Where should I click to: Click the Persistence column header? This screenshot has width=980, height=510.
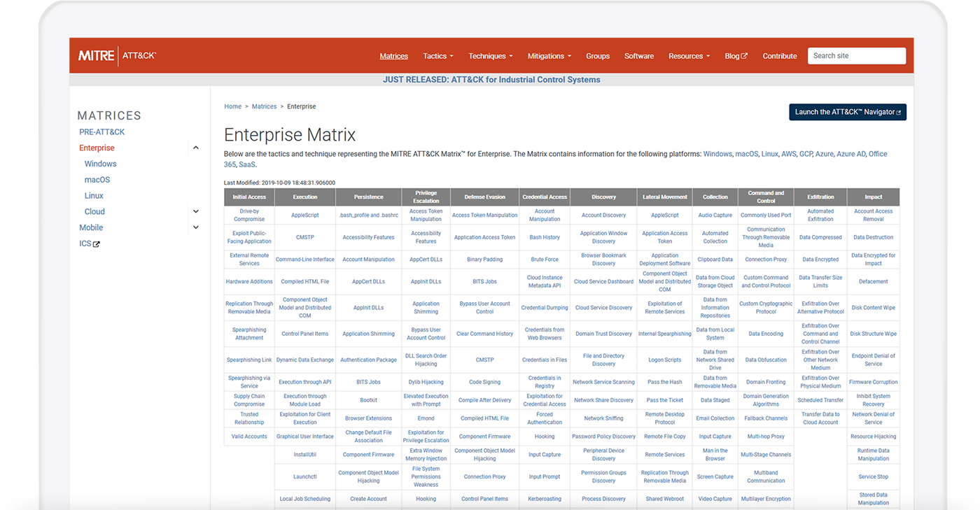point(369,197)
